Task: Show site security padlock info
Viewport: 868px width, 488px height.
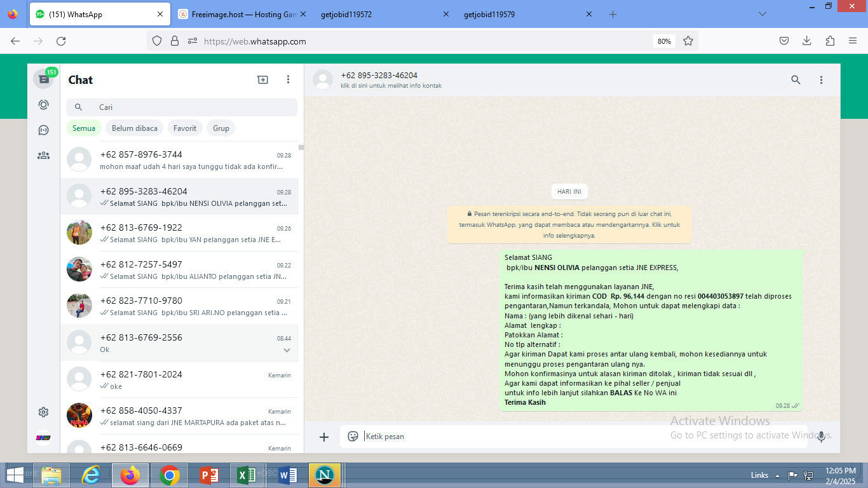Action: coord(175,41)
